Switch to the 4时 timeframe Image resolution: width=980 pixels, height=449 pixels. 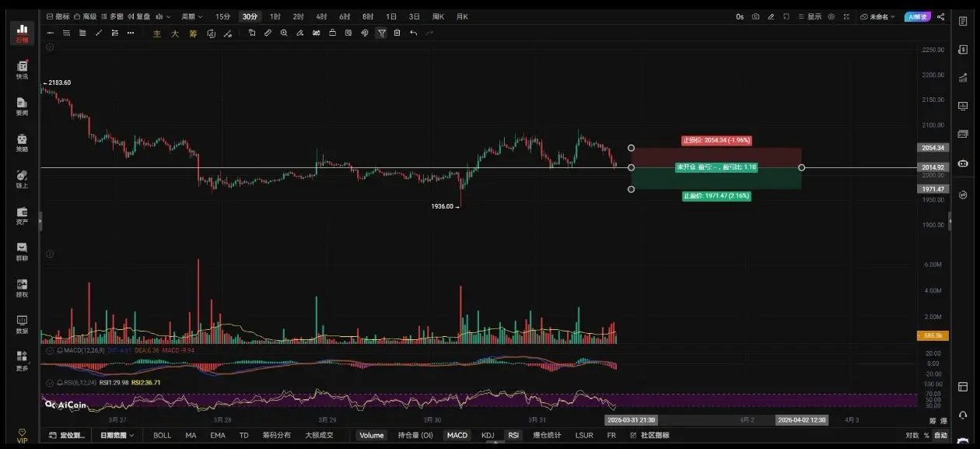(x=321, y=16)
